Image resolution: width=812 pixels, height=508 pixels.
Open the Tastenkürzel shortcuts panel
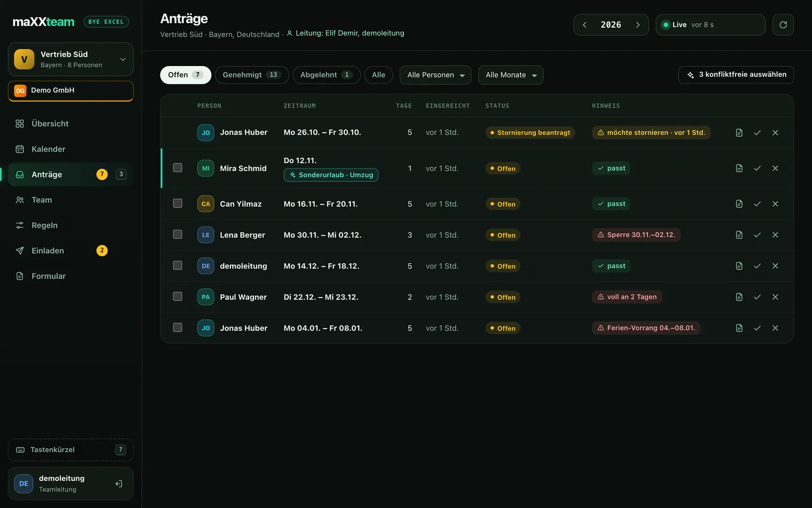[71, 450]
